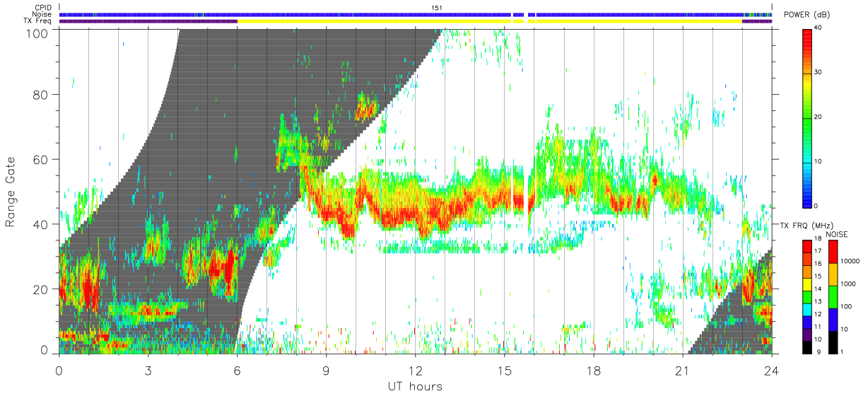868x401 pixels.
Task: Click the 80 label on the Range Gate axis
Action: point(41,95)
